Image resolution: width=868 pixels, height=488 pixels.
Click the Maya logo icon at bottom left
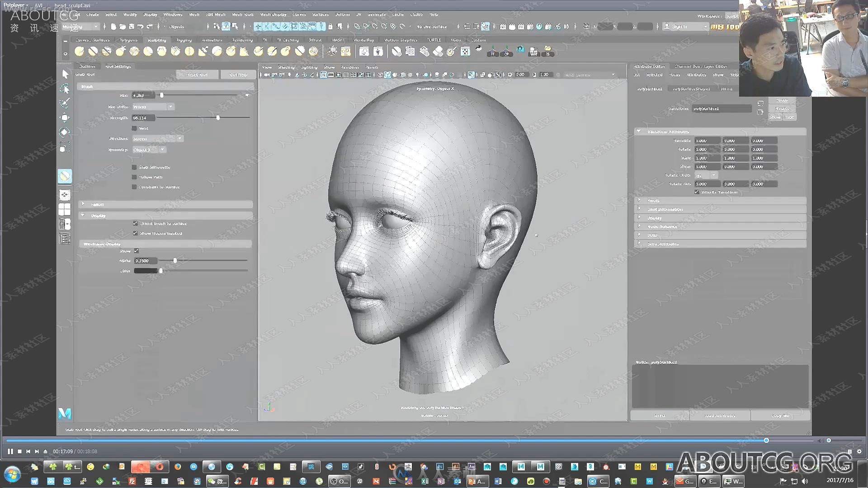pyautogui.click(x=65, y=413)
